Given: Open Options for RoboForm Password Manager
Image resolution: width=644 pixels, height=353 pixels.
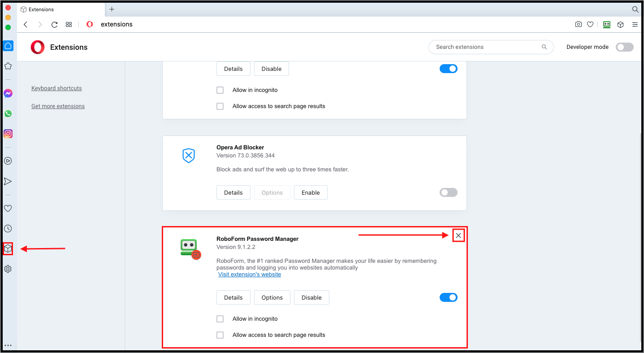Looking at the screenshot, I should pos(272,297).
